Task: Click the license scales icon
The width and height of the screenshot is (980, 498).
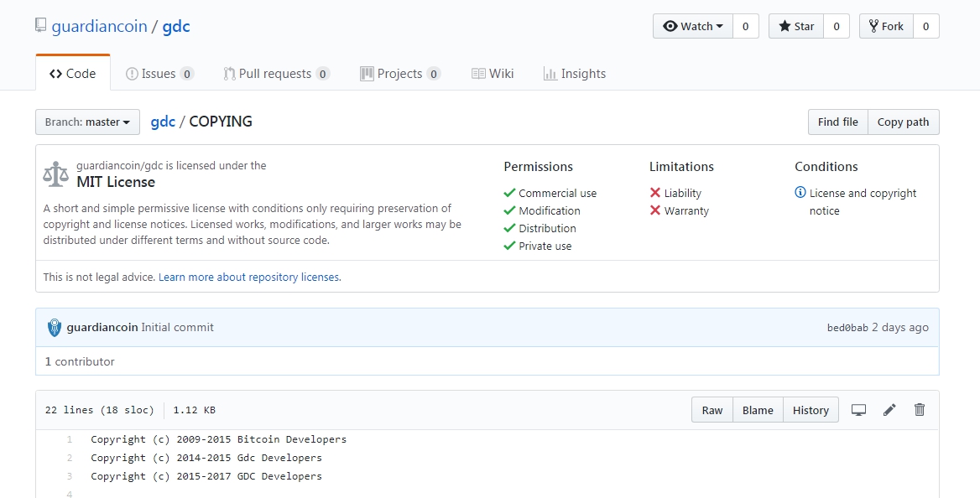Action: (x=55, y=174)
